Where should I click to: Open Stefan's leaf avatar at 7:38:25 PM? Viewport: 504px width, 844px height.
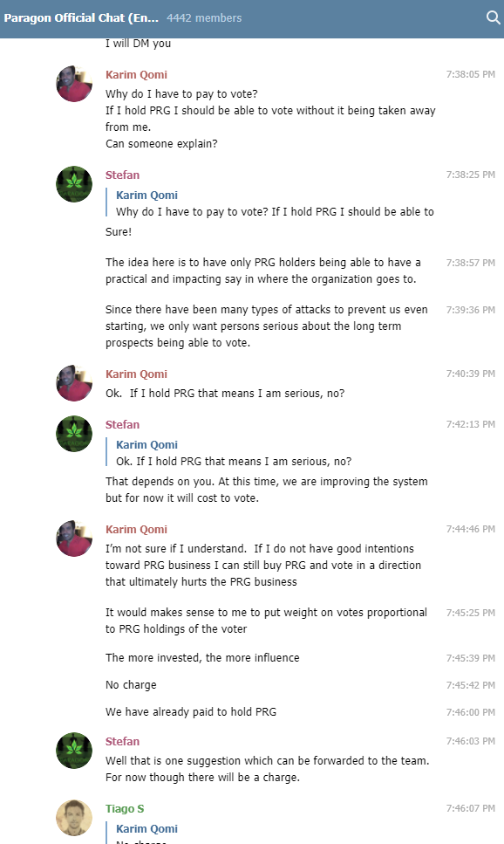point(74,184)
